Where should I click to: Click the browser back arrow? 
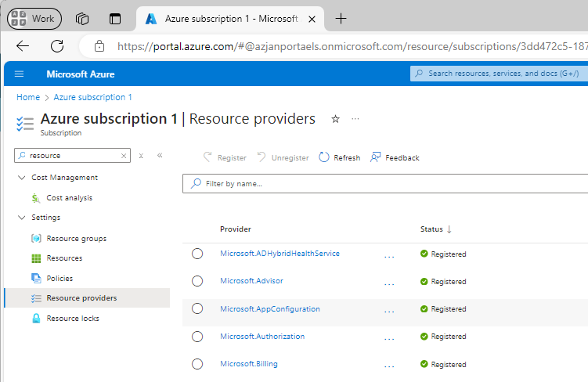point(23,46)
